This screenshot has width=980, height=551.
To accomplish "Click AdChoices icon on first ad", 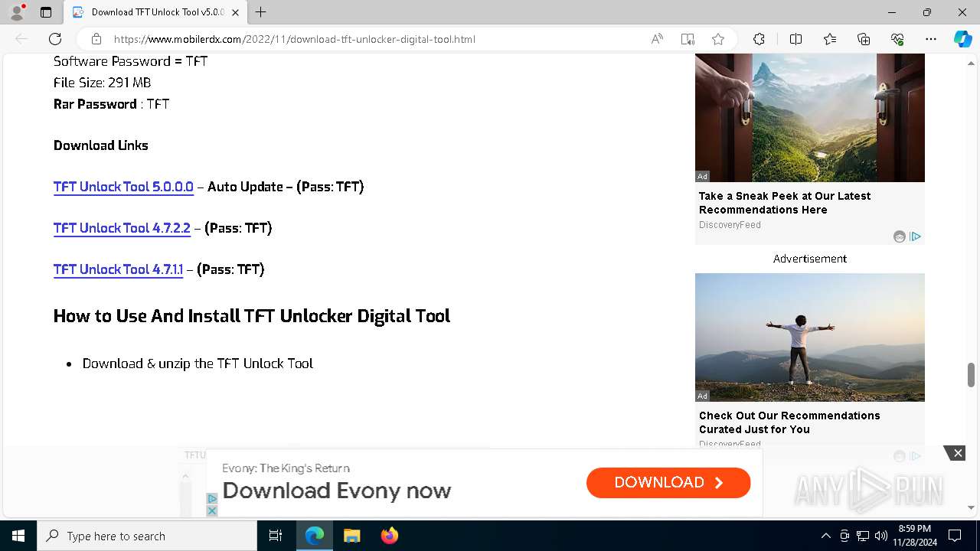I will (x=915, y=236).
